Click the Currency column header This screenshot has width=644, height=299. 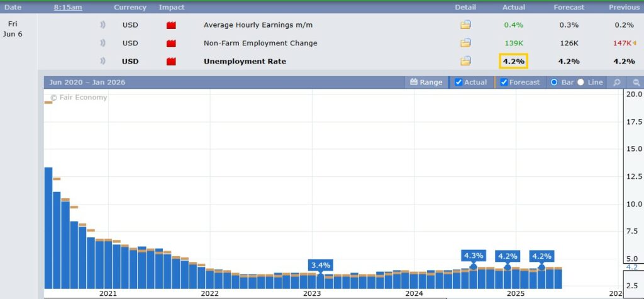click(x=130, y=8)
